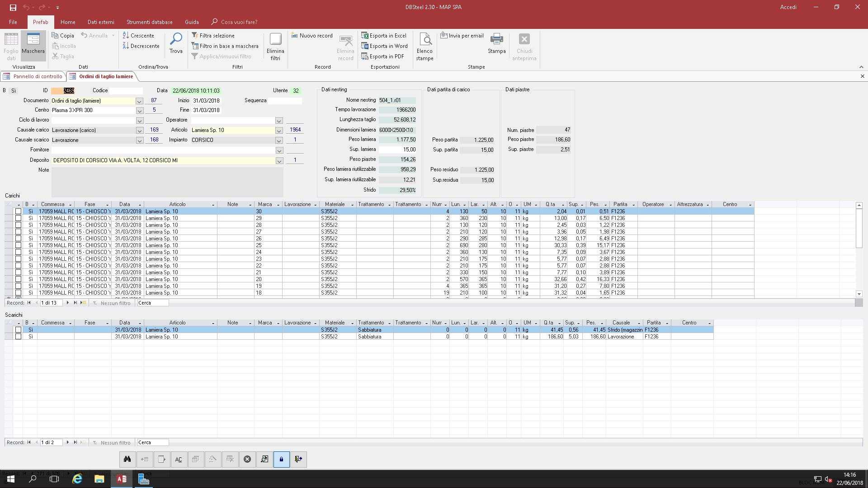The height and width of the screenshot is (488, 868).
Task: Check the box for Marca 27 row
Action: [x=18, y=232]
